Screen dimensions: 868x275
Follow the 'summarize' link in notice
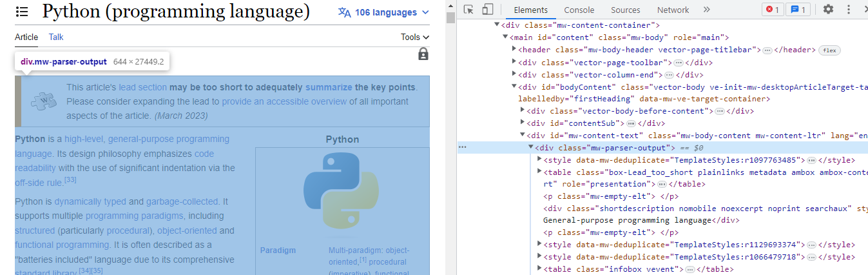pyautogui.click(x=329, y=87)
